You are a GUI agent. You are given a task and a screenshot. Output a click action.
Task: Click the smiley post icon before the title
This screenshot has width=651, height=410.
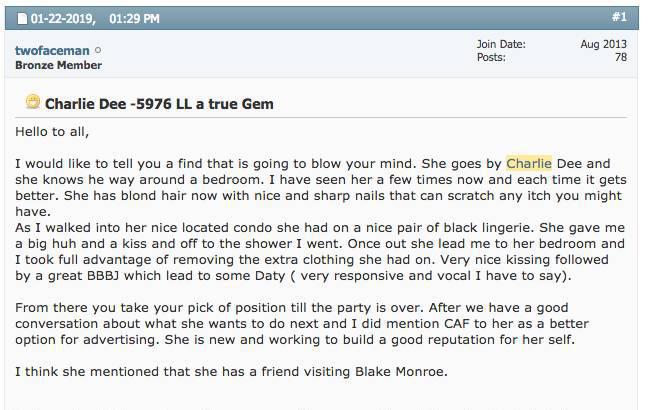pyautogui.click(x=33, y=102)
